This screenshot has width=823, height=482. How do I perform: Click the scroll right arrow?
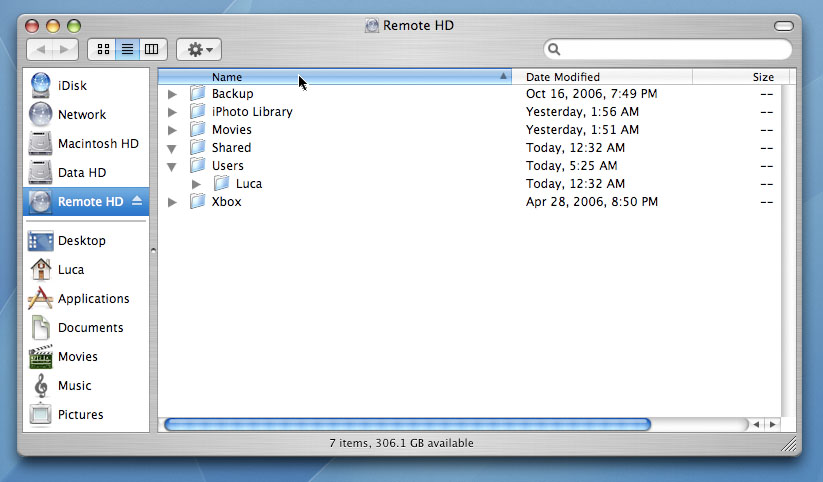click(x=772, y=424)
